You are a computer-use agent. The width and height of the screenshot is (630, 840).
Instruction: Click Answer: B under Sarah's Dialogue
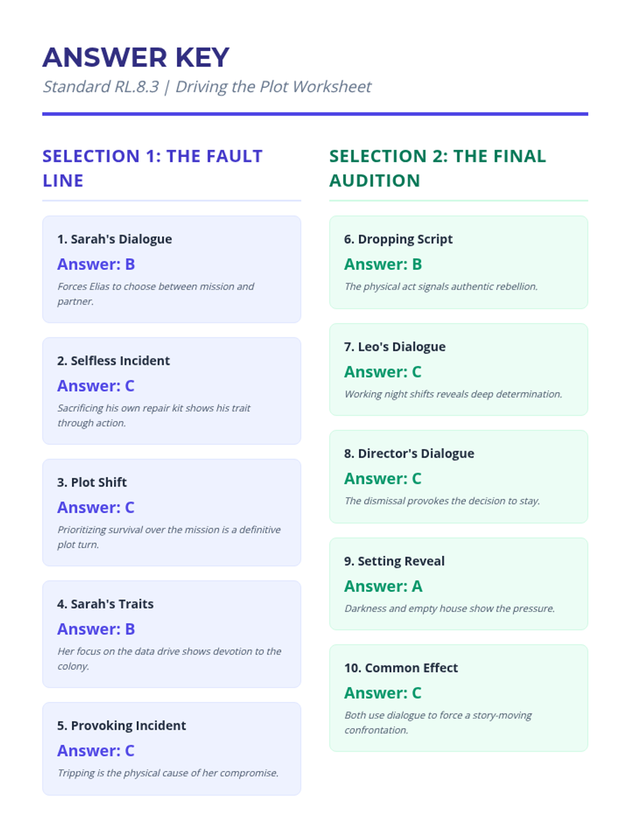(96, 264)
